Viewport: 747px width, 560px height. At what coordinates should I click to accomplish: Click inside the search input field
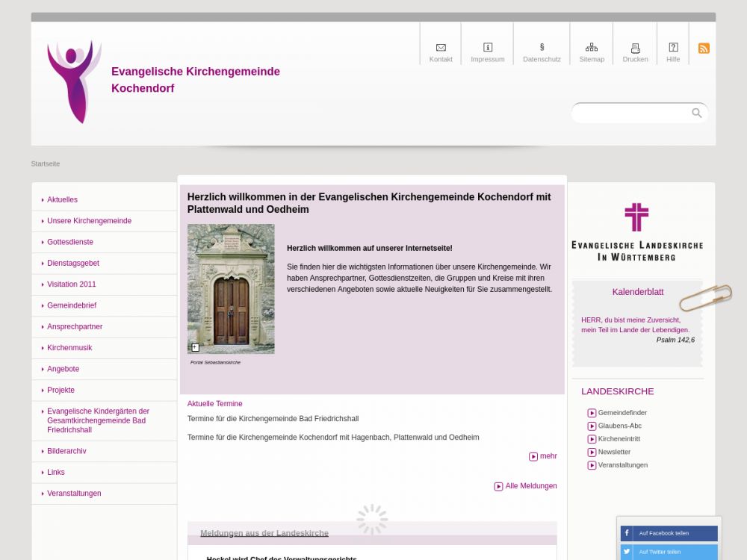coord(631,113)
